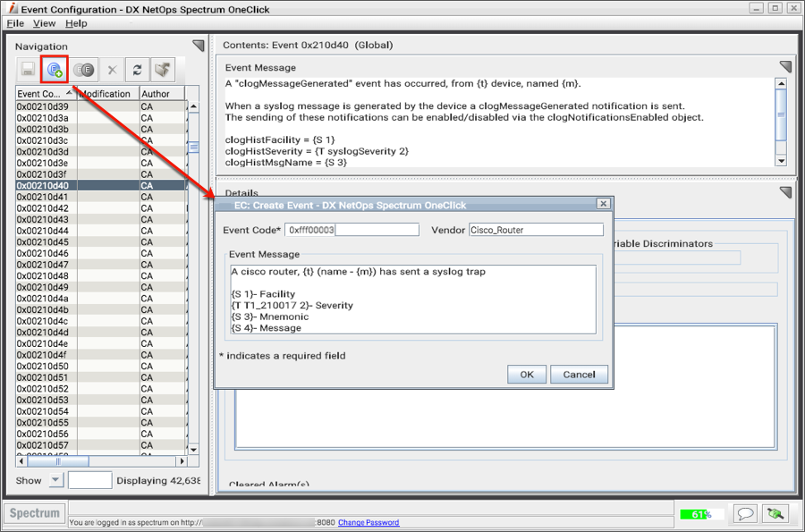Screen dimensions: 805x532
Task: Click the green connection status bar icon
Action: click(775, 513)
